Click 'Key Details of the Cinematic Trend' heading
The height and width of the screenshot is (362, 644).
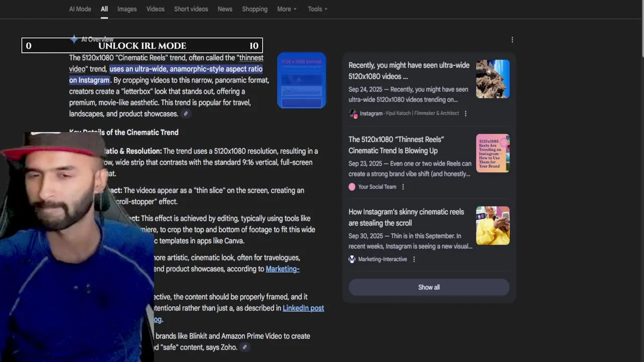(124, 132)
